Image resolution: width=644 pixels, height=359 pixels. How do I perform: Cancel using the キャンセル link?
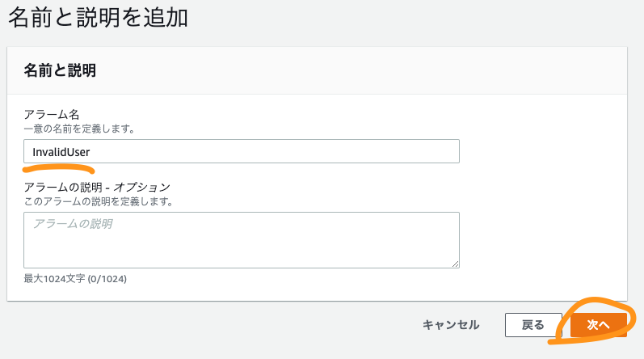tap(451, 325)
